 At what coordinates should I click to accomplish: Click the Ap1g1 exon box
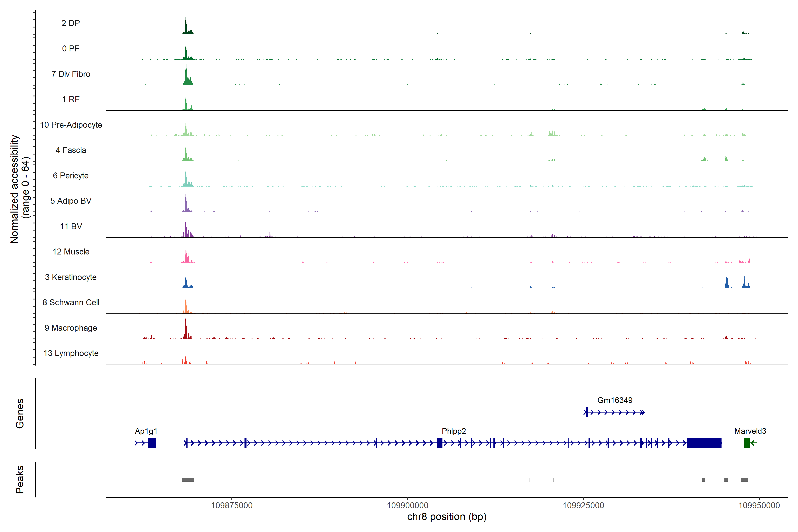point(152,443)
